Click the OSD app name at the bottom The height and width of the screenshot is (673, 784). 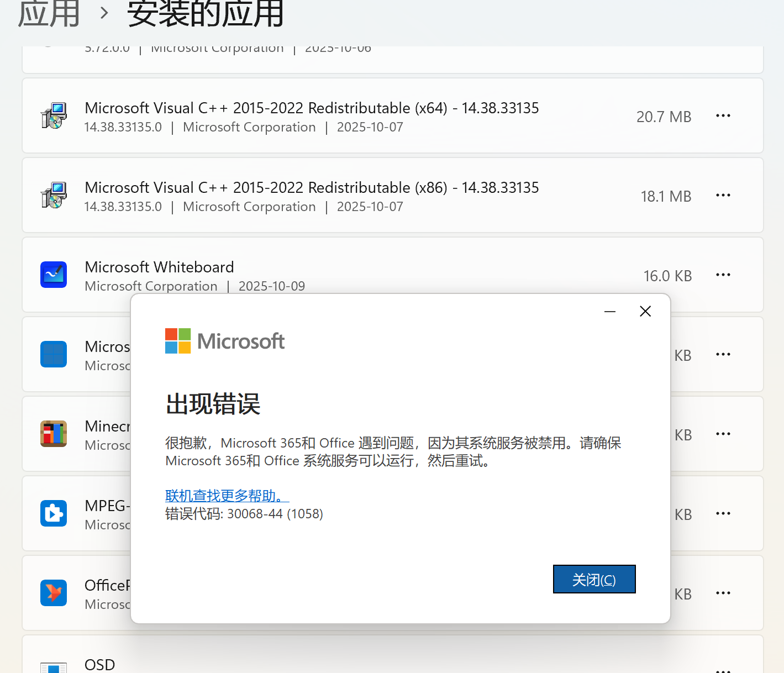point(100,664)
